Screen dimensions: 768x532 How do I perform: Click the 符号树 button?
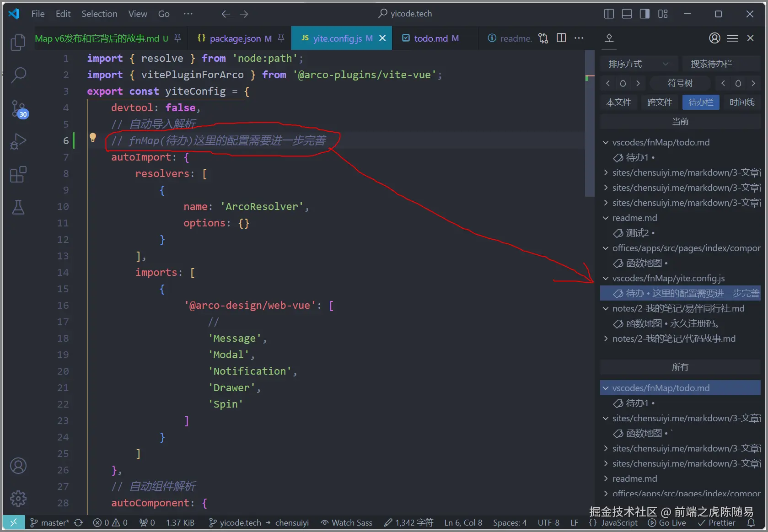click(680, 83)
